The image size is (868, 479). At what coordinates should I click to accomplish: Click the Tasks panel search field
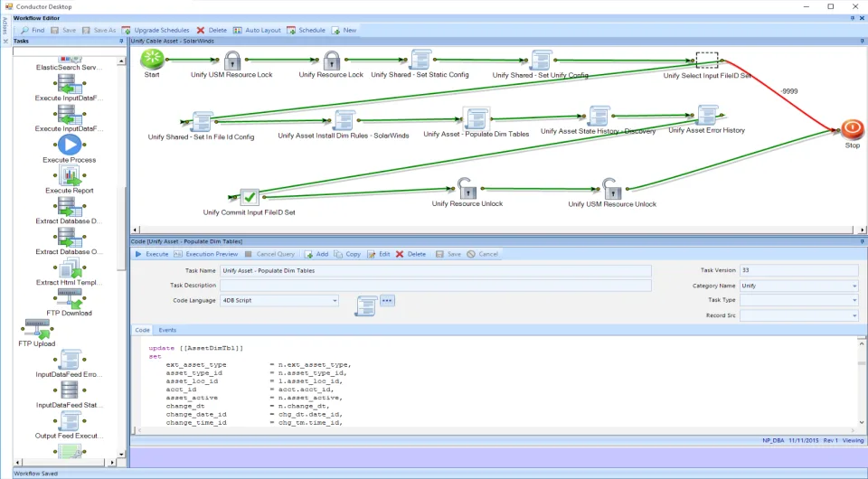pos(70,52)
